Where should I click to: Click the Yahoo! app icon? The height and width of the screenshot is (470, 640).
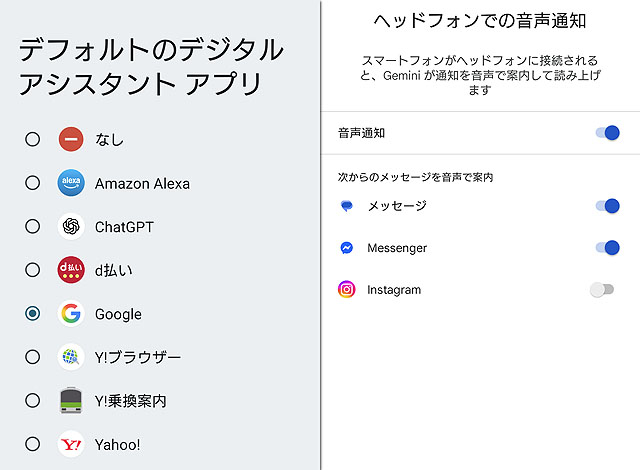click(70, 444)
